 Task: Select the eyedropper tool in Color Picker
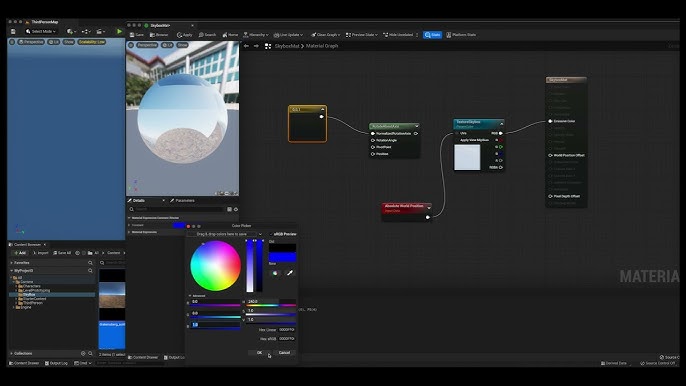[289, 273]
